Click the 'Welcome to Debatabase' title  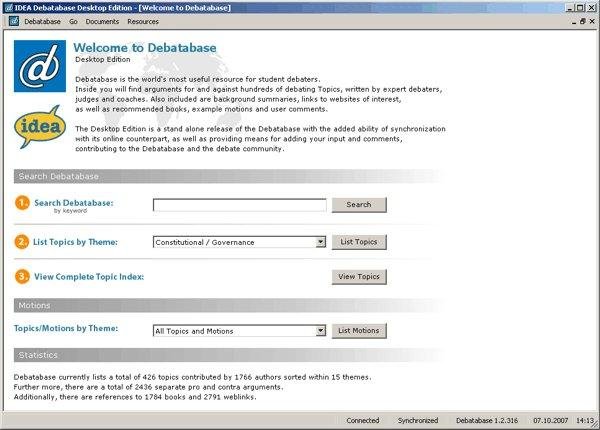[145, 48]
